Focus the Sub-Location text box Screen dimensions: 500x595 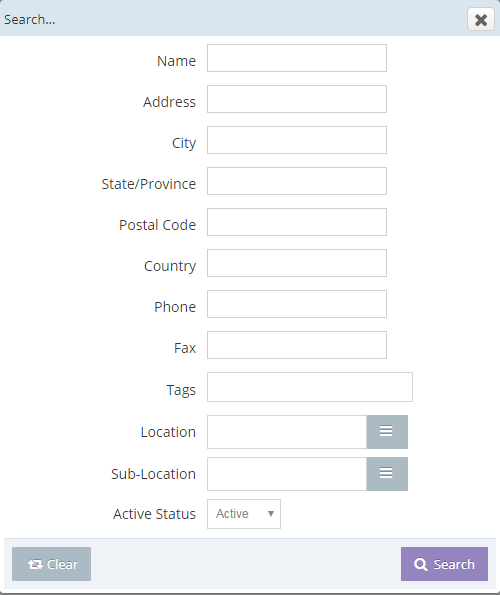[x=287, y=474]
